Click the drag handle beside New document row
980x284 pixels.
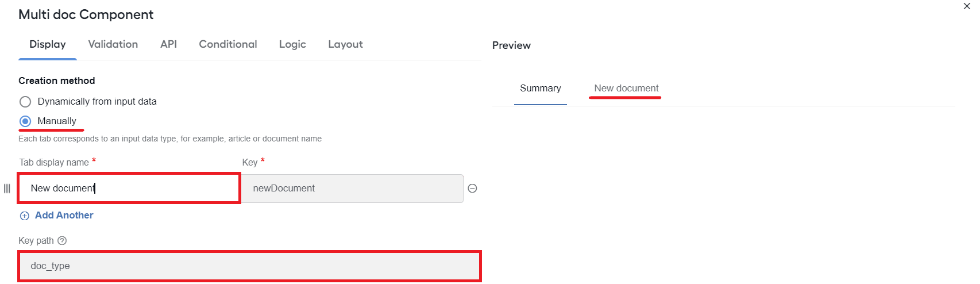coord(7,189)
